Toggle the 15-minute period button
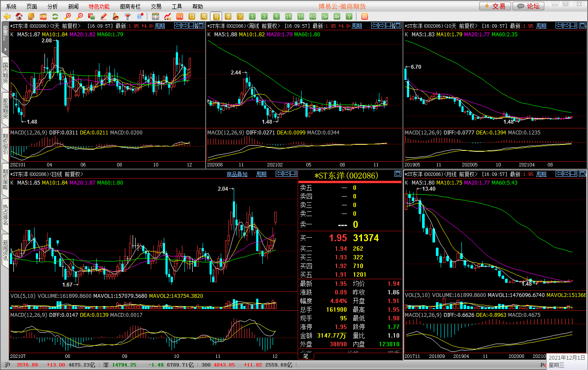 pos(289,16)
